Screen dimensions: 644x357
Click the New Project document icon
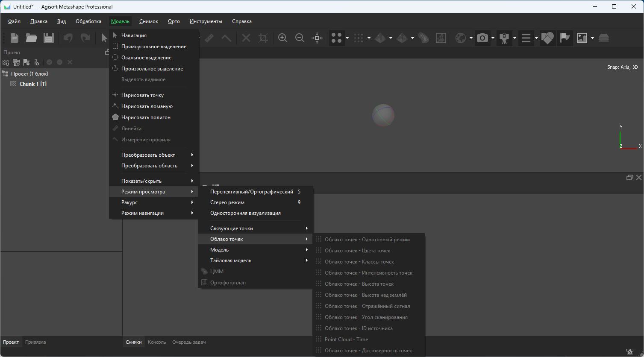tap(15, 38)
